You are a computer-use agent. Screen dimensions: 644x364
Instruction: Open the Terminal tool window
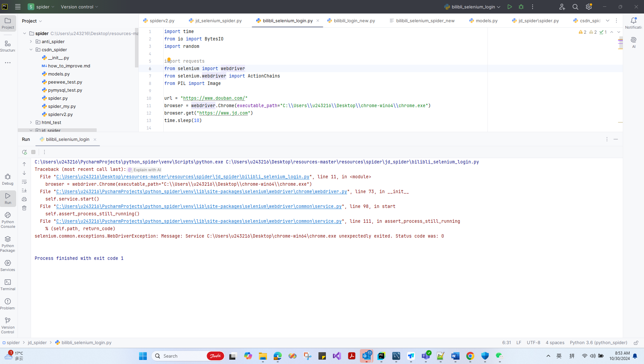point(8,285)
